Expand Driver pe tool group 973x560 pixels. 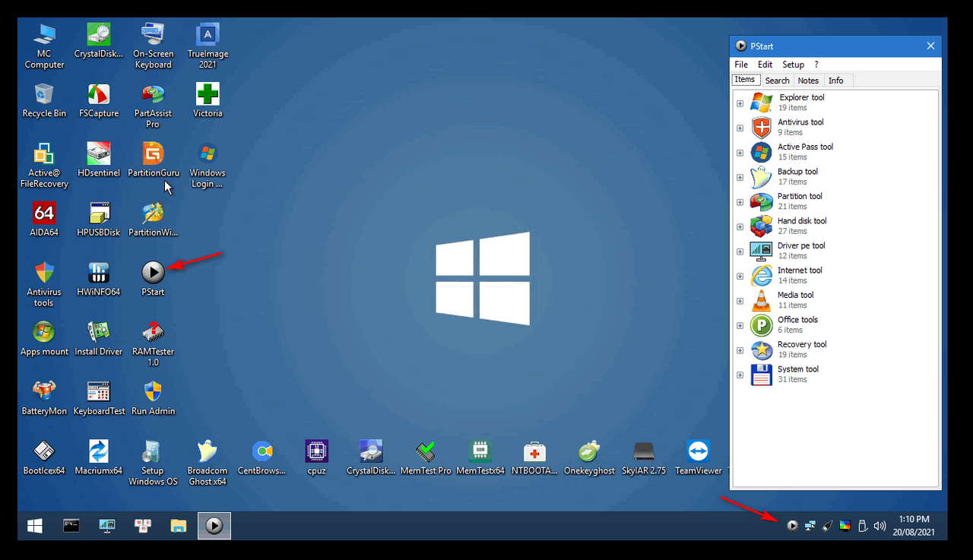pyautogui.click(x=740, y=252)
